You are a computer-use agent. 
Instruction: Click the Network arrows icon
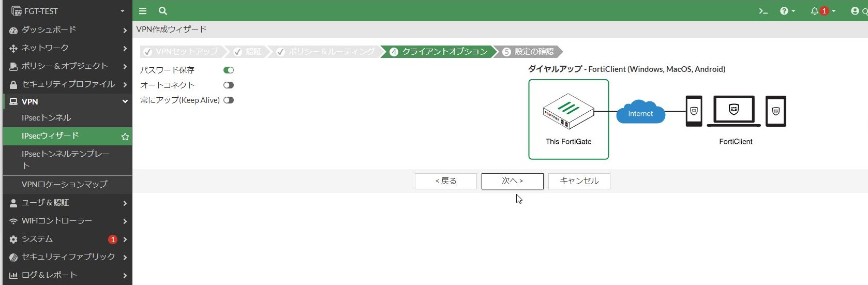[13, 49]
